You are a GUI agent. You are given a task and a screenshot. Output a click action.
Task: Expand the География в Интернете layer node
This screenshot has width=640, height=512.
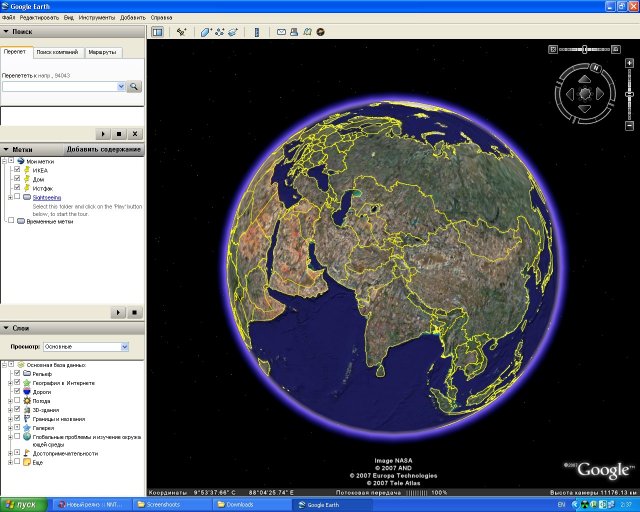click(10, 383)
